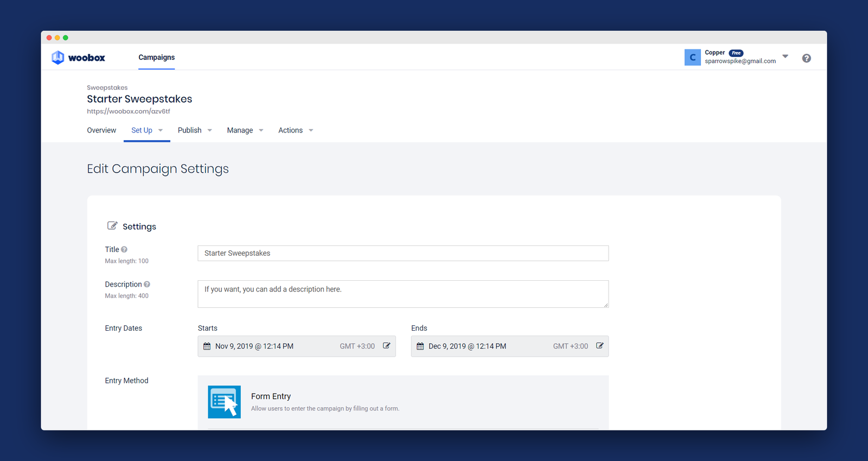This screenshot has height=461, width=868.
Task: Open the Set Up dropdown menu
Action: tap(147, 130)
